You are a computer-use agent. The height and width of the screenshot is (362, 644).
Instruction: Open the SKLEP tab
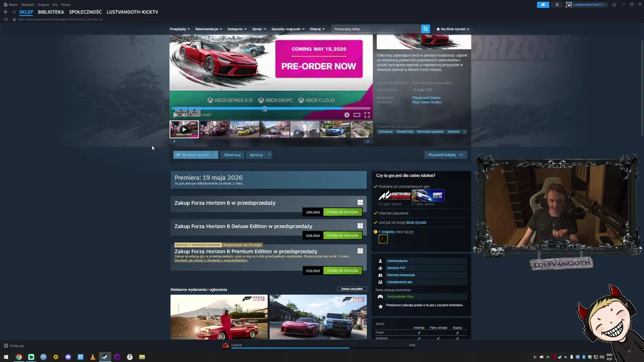[x=26, y=12]
